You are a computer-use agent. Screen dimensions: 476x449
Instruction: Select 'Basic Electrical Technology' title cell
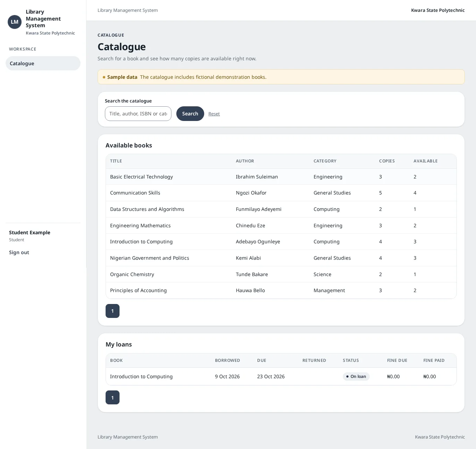coord(141,177)
